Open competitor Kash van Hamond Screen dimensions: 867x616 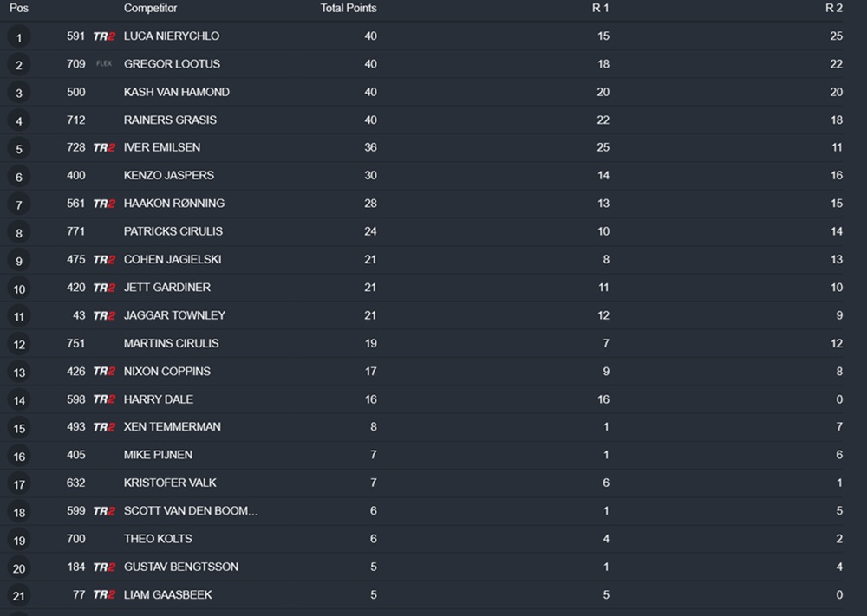[176, 92]
